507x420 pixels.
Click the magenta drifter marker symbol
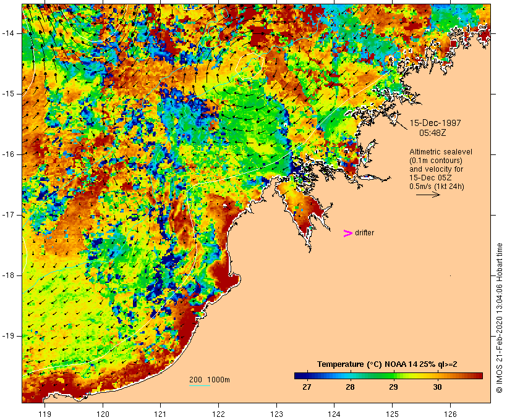click(x=348, y=233)
